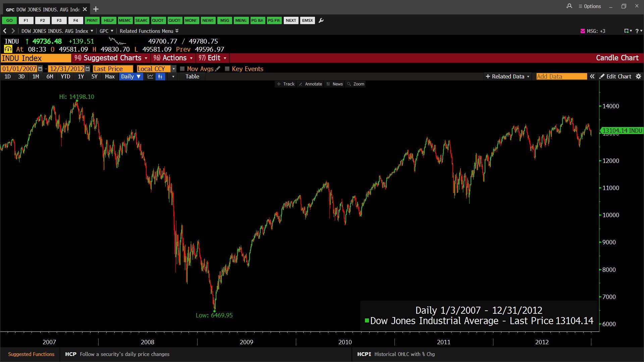644x362 pixels.
Task: Click the Add Data input field
Action: pyautogui.click(x=562, y=76)
